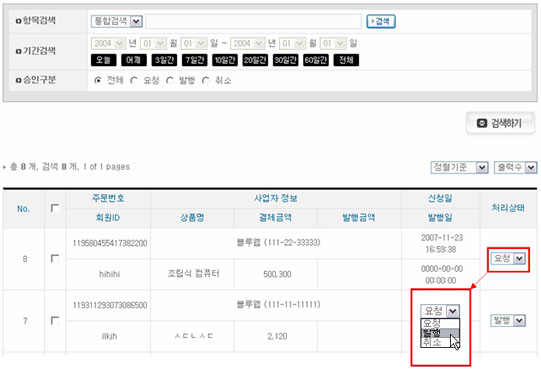
Task: Click the 발행일 column header
Action: 440,218
